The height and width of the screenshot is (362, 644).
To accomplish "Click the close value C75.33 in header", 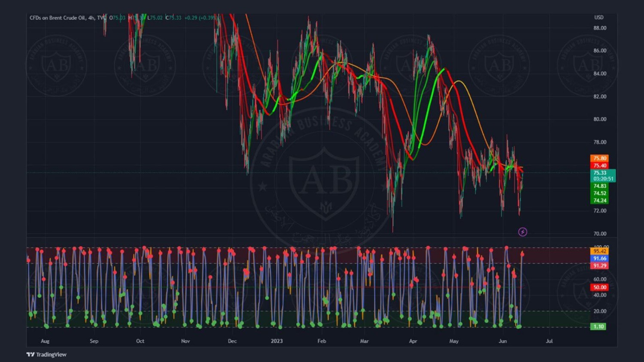I will pyautogui.click(x=173, y=18).
